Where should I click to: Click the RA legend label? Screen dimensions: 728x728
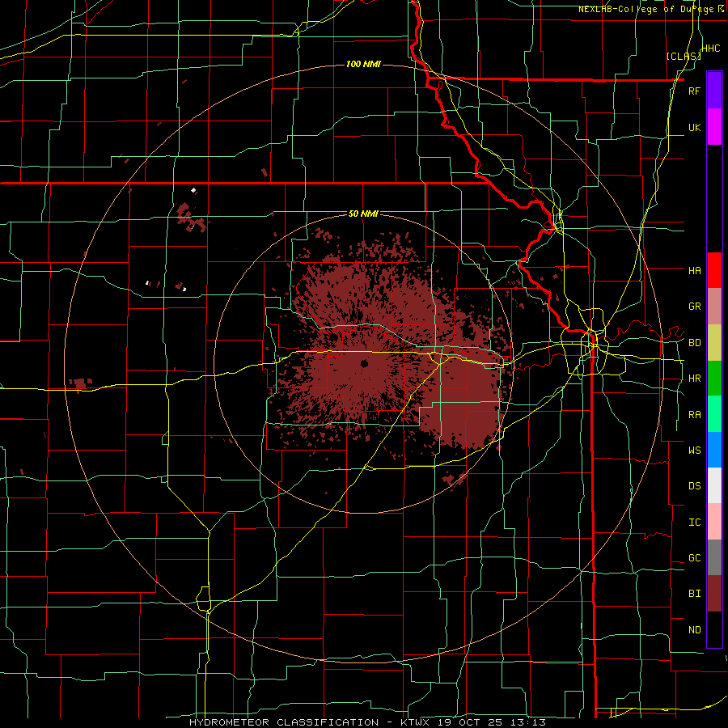pos(694,415)
